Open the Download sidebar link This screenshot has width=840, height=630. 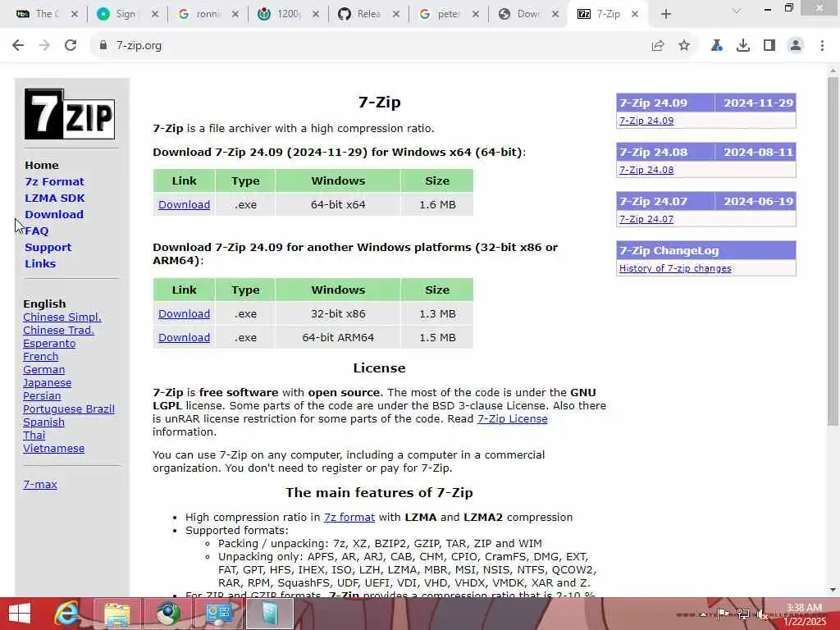54,214
